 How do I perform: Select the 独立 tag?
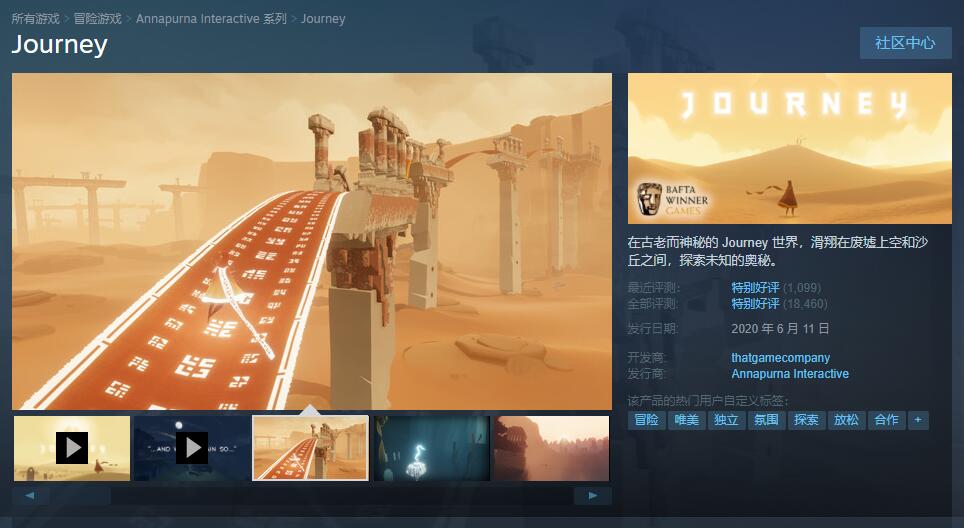pos(726,420)
